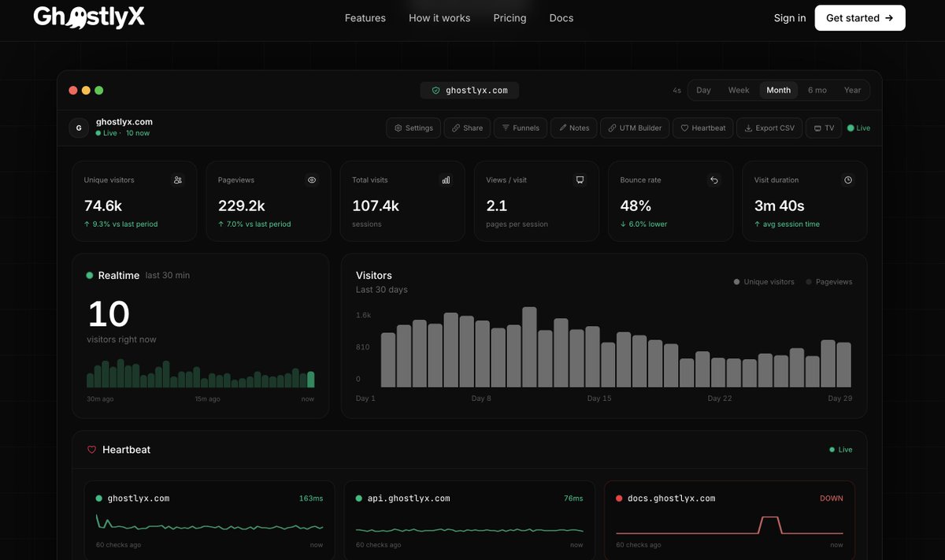This screenshot has width=945, height=560.
Task: Click the 48% bounce rate value
Action: point(636,206)
